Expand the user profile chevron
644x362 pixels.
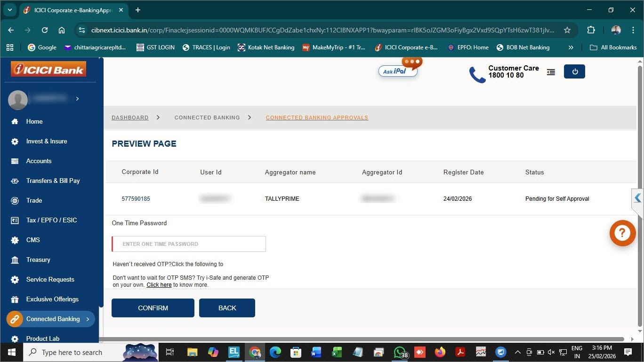[x=77, y=99]
